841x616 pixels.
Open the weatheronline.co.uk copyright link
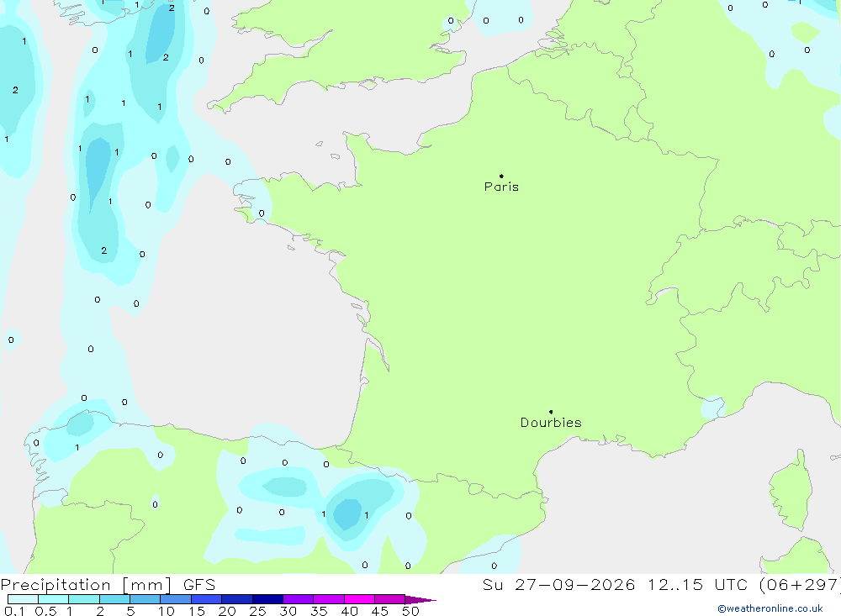click(770, 608)
